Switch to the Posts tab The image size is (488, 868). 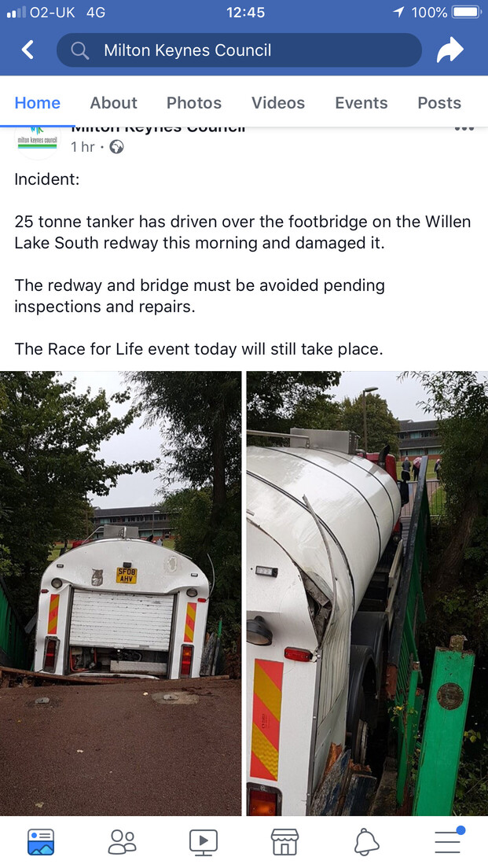(x=439, y=103)
